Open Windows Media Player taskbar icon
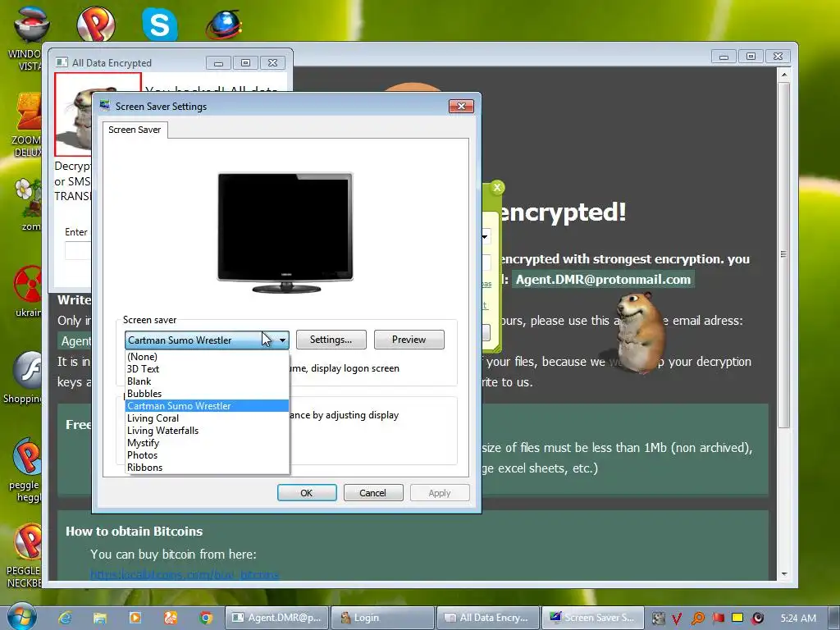This screenshot has height=630, width=840. [x=135, y=618]
